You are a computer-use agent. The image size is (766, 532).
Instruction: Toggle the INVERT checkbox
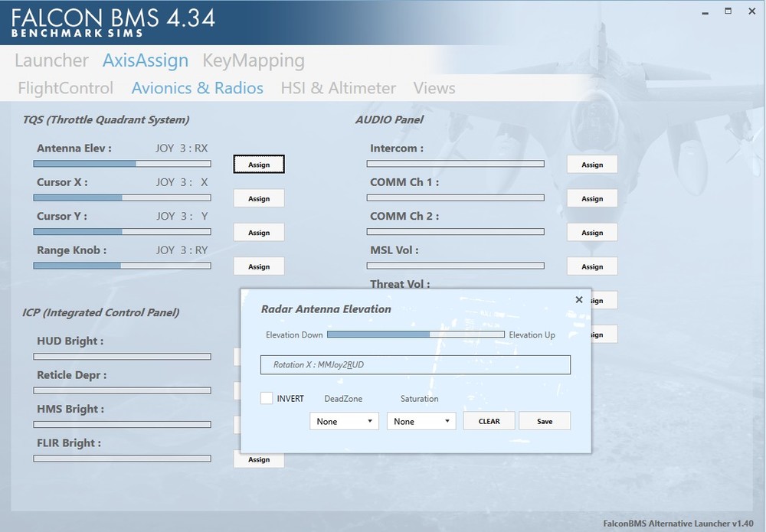[x=267, y=398]
